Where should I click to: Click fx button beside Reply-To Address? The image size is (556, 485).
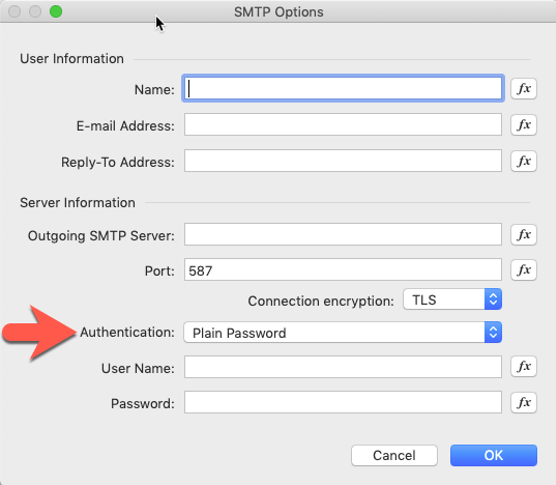[x=523, y=161]
